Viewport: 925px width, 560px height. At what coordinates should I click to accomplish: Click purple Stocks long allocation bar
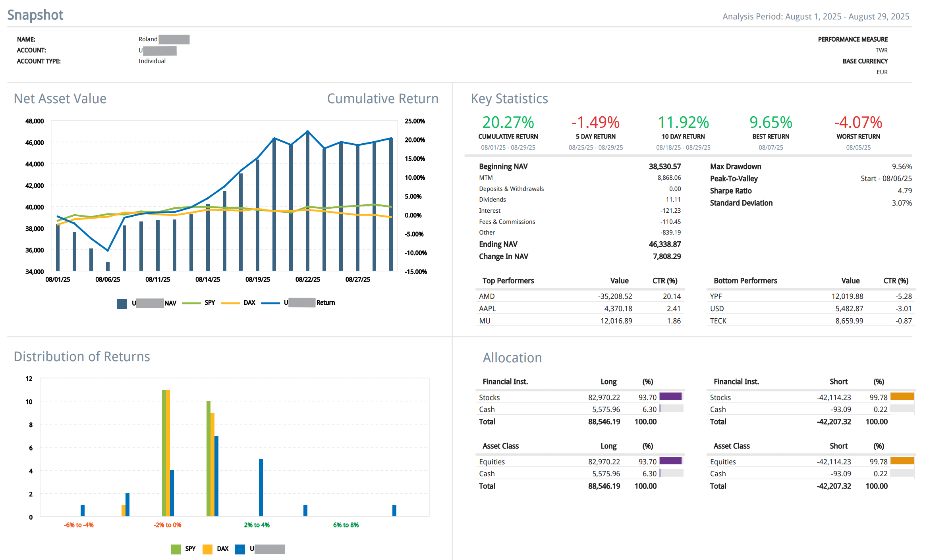[670, 396]
